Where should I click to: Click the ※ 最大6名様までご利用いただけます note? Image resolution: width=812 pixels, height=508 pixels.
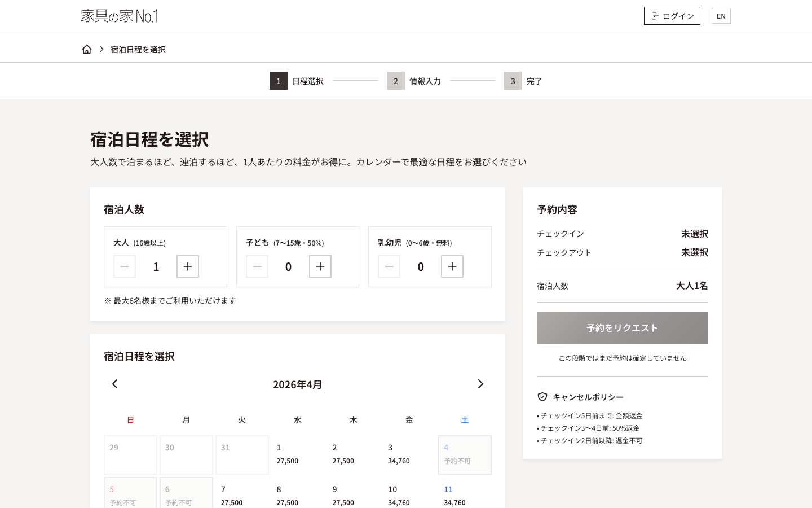coord(170,300)
